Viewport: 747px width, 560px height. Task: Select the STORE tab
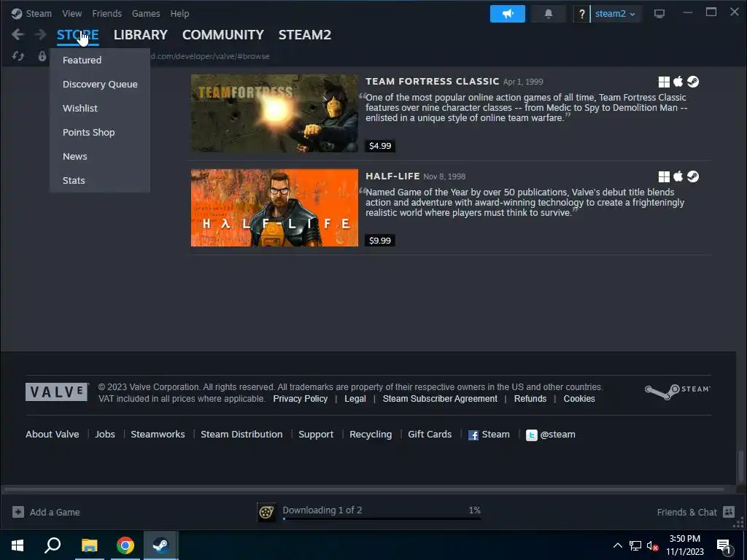[x=77, y=35]
